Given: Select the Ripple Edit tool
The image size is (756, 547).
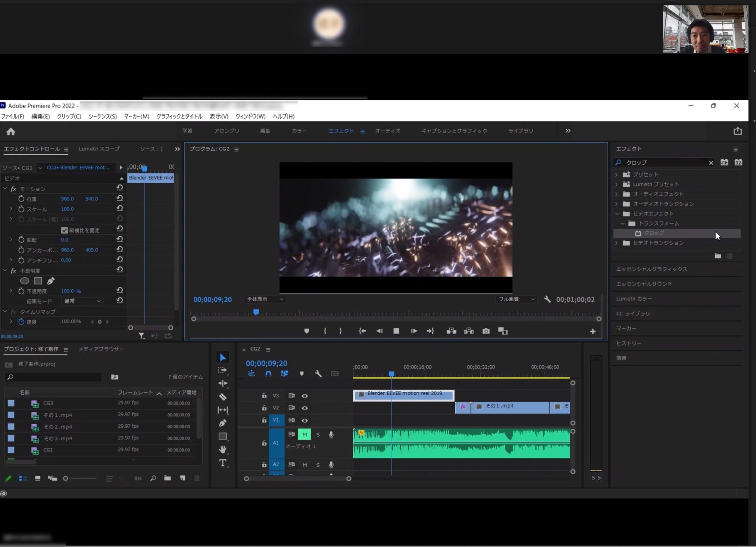Looking at the screenshot, I should (x=223, y=383).
